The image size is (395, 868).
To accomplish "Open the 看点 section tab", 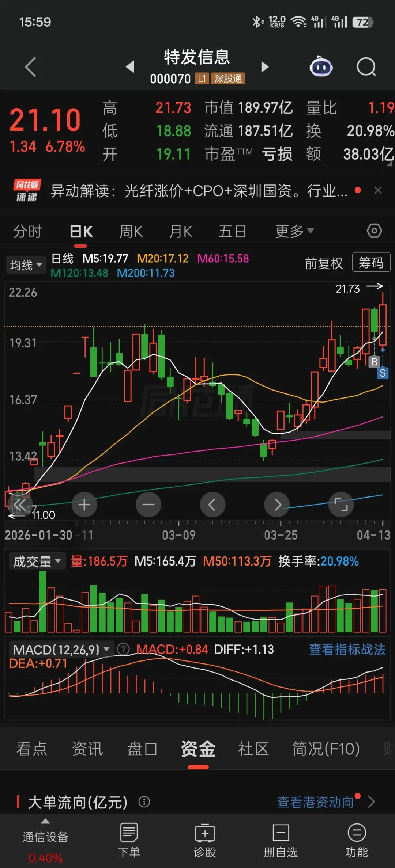I will pos(32,749).
